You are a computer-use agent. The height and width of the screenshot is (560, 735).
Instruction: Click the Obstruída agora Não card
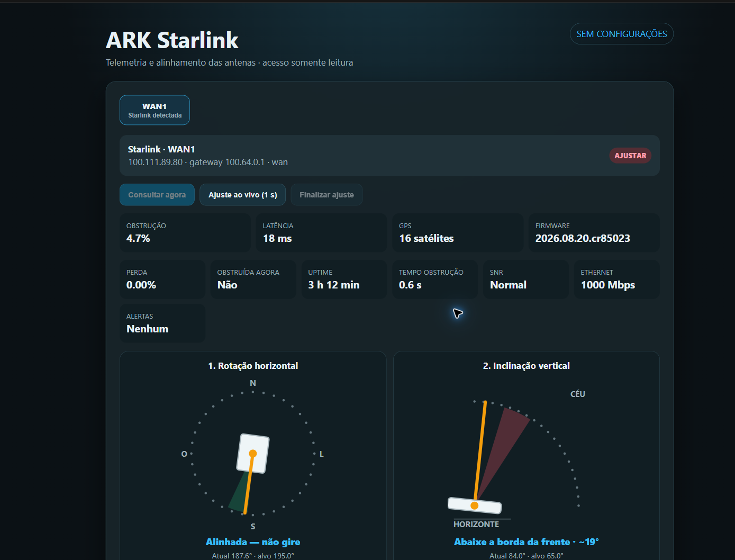tap(253, 279)
